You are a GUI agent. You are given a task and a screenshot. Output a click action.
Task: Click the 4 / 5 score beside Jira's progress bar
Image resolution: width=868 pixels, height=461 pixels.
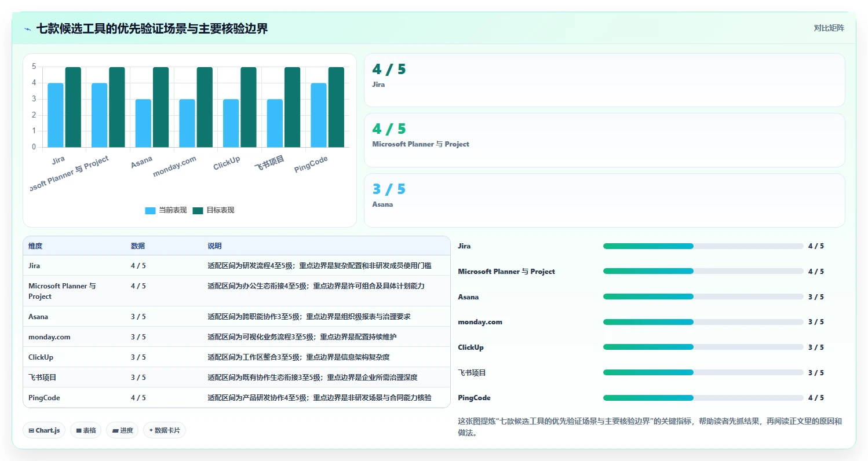(x=816, y=246)
